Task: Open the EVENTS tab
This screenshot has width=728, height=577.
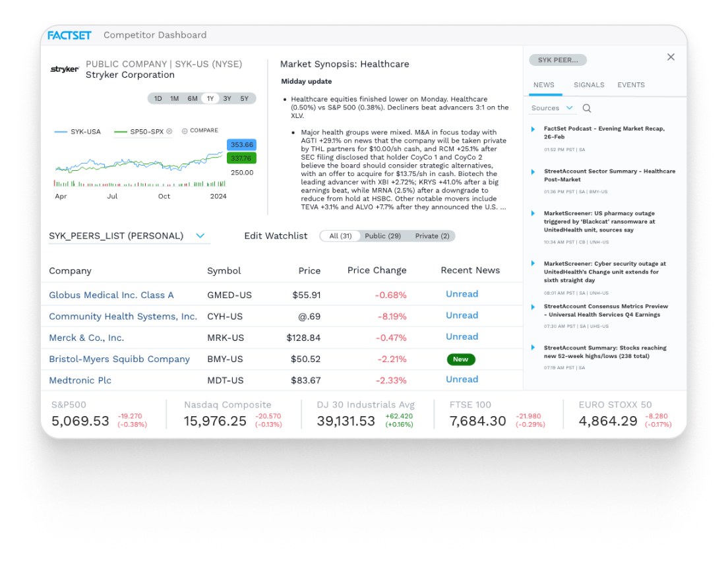Action: point(631,85)
